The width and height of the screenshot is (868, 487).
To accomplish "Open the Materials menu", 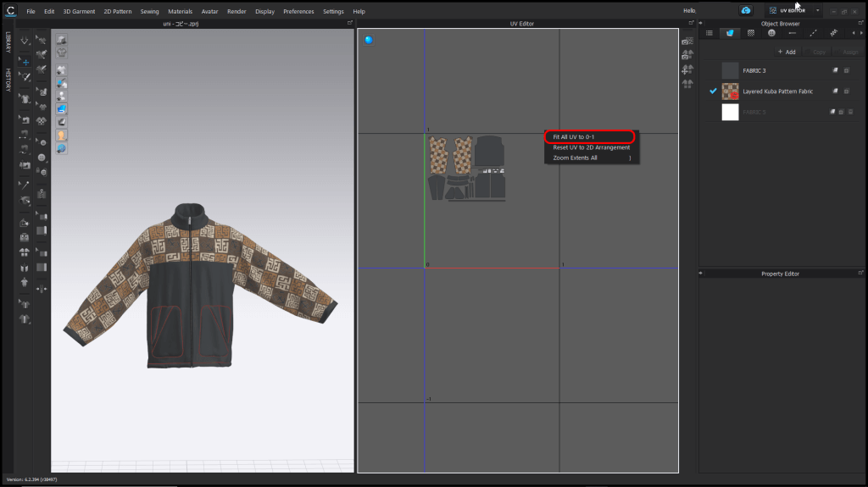I will [x=180, y=11].
